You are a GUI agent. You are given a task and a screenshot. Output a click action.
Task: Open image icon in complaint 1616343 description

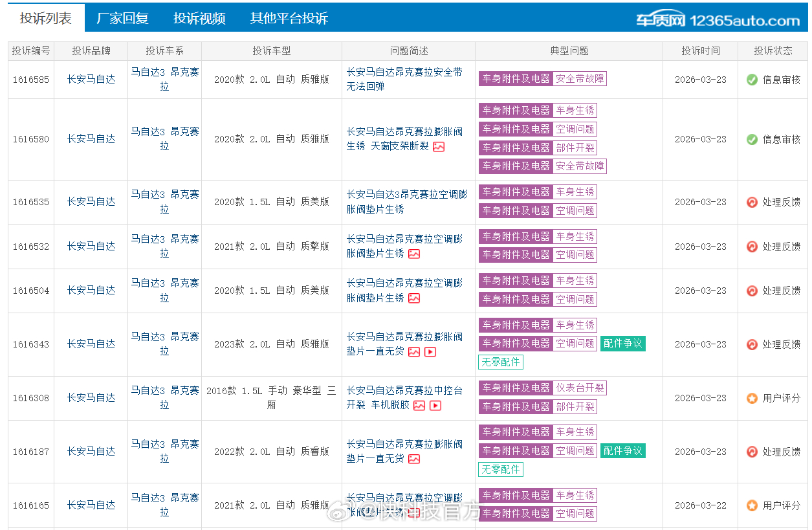point(414,352)
